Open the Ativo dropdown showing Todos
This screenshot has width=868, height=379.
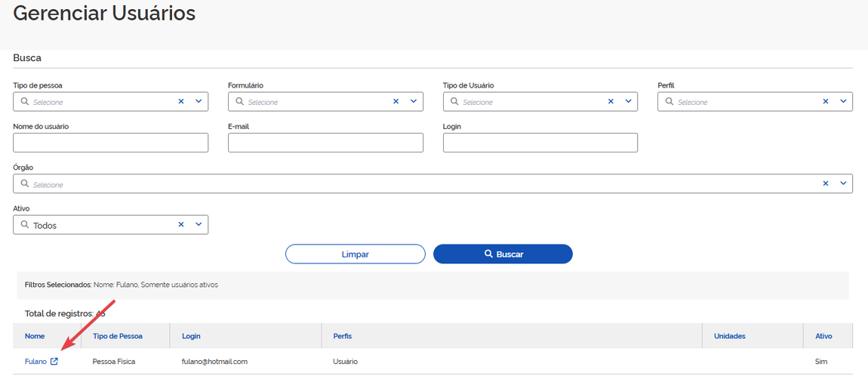click(x=199, y=224)
